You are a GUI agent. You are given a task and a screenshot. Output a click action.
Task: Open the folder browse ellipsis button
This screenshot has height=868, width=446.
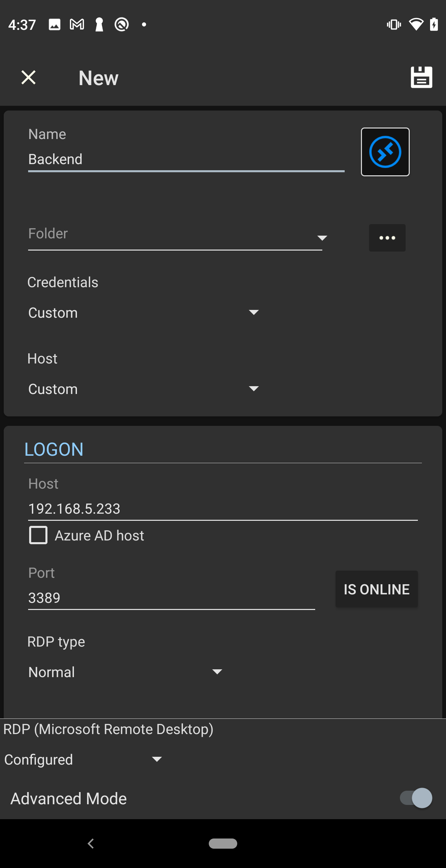(x=387, y=238)
